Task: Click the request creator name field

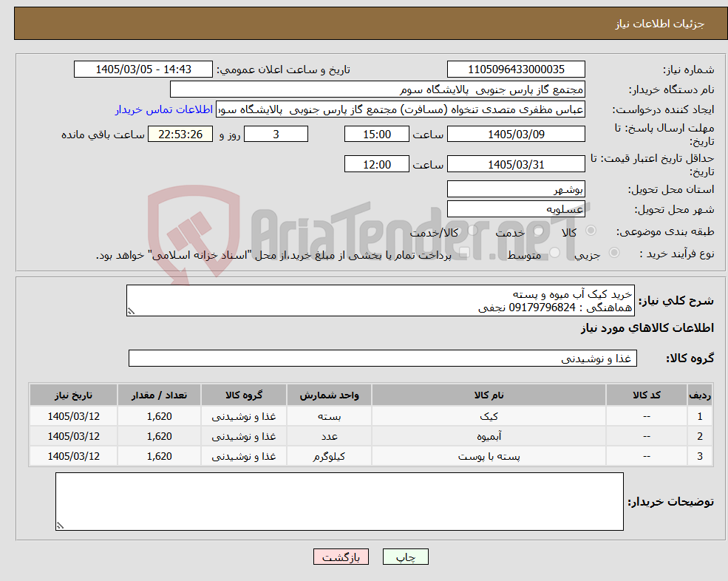Action: (x=400, y=109)
